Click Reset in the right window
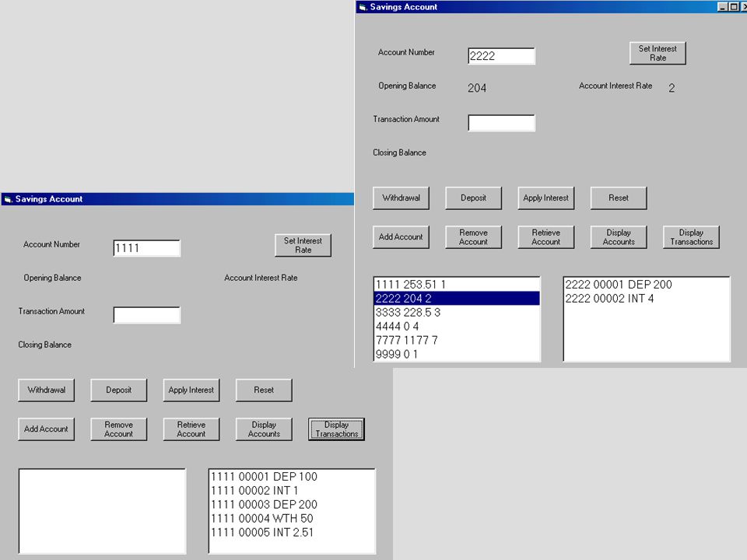Image resolution: width=747 pixels, height=560 pixels. (619, 198)
